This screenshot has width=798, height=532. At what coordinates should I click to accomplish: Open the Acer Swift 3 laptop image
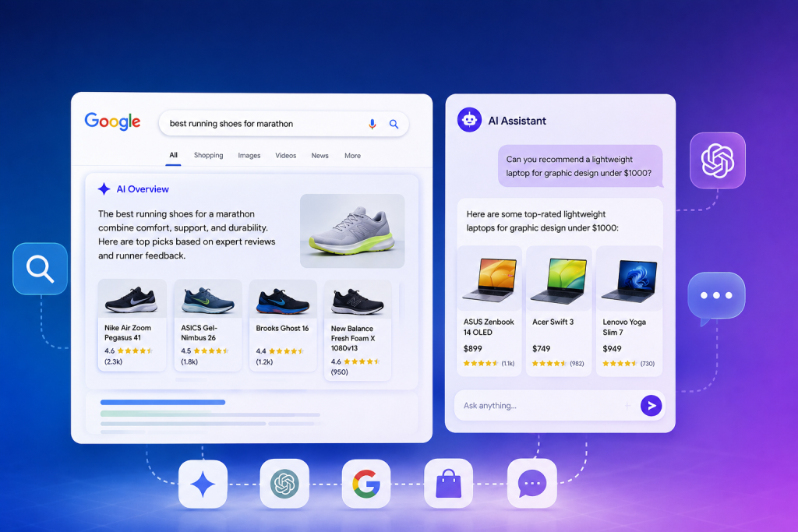pyautogui.click(x=559, y=279)
